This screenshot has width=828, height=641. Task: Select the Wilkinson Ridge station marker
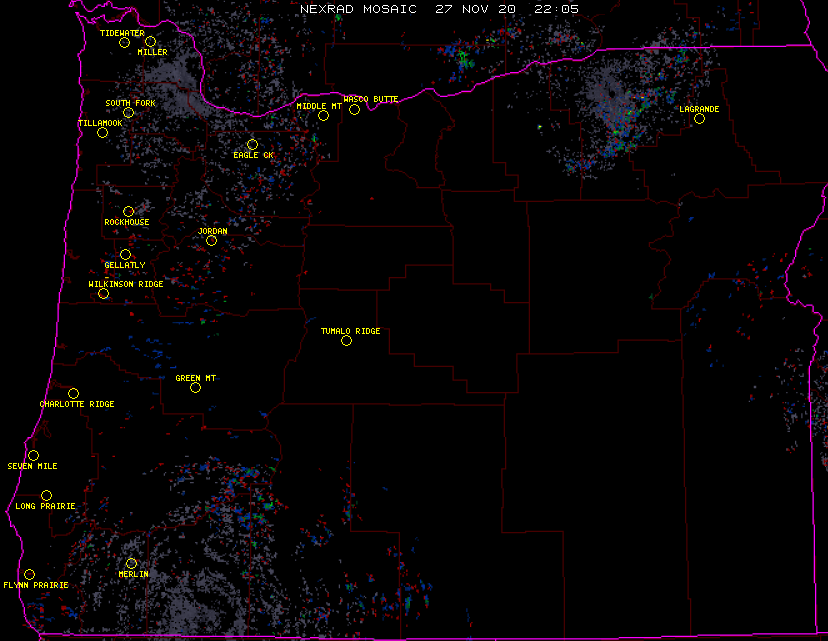pyautogui.click(x=104, y=294)
